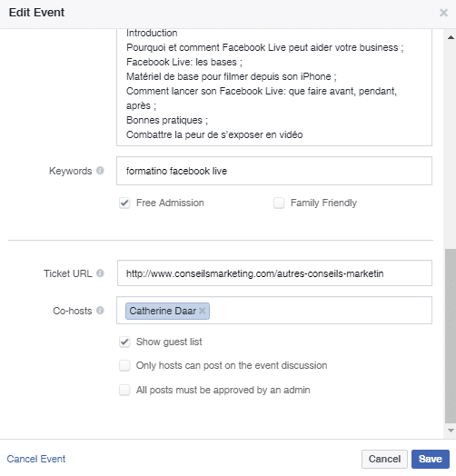Open the Cancel Event link
This screenshot has height=476, width=456.
tap(36, 459)
